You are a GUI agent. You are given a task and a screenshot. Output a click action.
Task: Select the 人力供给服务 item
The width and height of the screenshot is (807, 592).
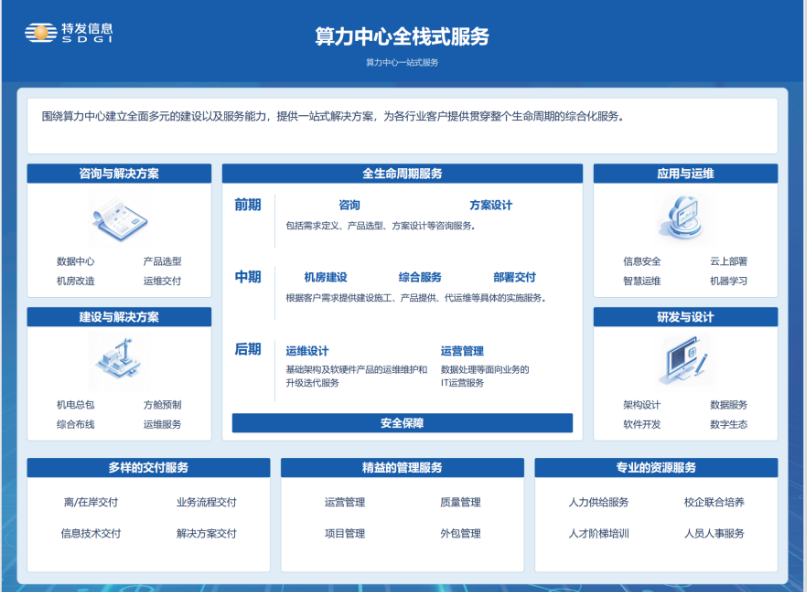599,502
